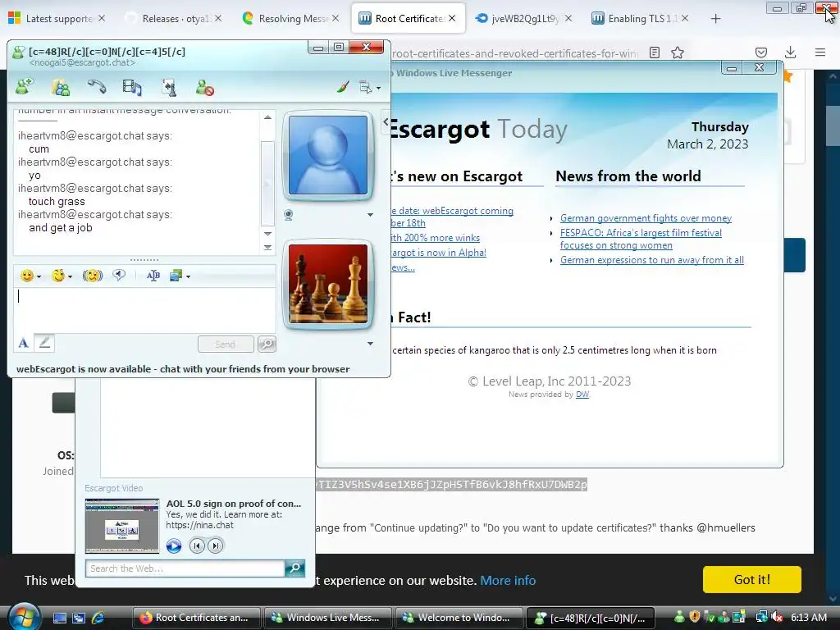Jump to bottom of chat history arrow

(x=267, y=248)
